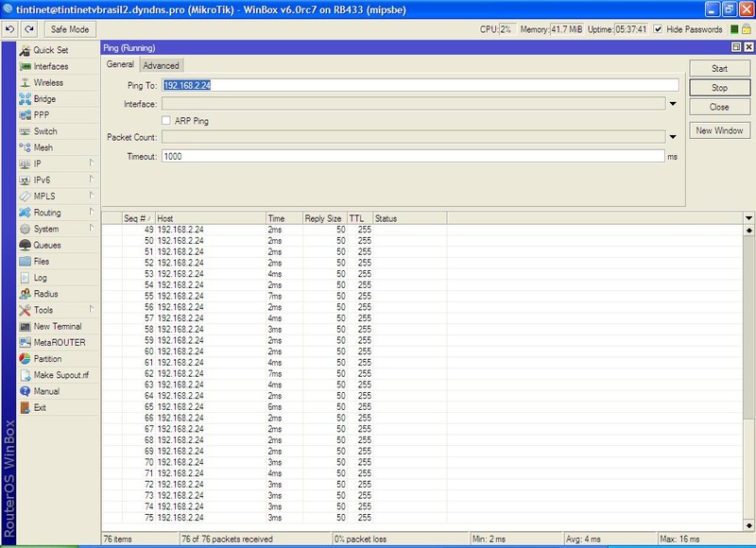Toggle the Hide Passwords checkbox
756x548 pixels.
point(658,29)
